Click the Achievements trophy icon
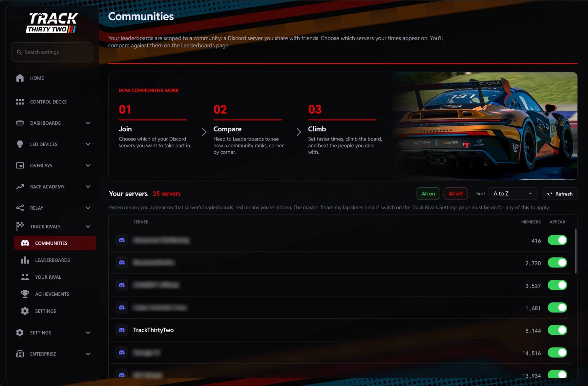 25,294
